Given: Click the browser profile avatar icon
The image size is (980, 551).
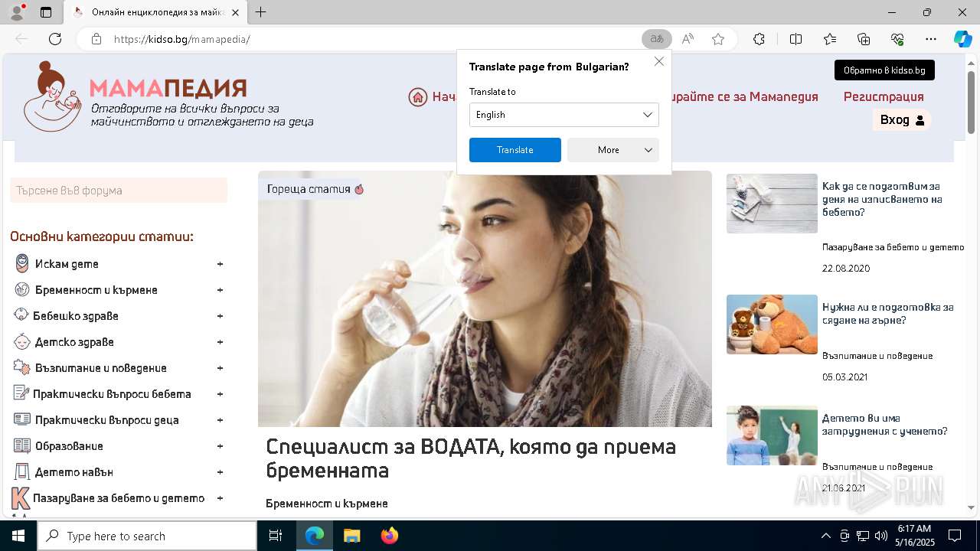Looking at the screenshot, I should (x=16, y=12).
